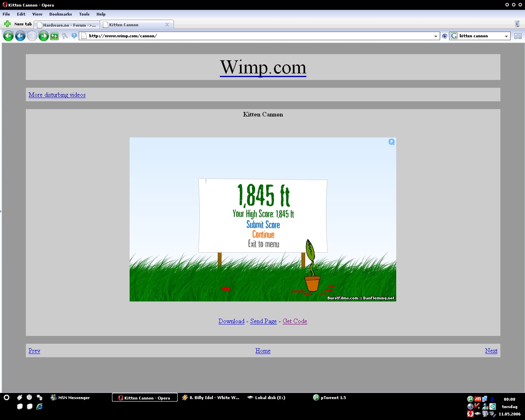Click the green rewind arrow button

[x=8, y=36]
